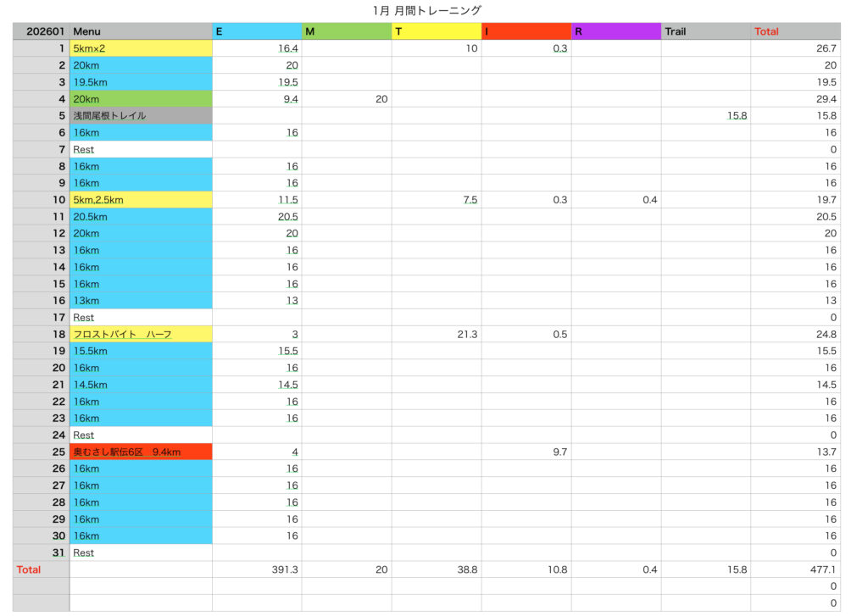Select the green 'M' column header
Viewport: 868px width, 616px height.
pos(346,31)
